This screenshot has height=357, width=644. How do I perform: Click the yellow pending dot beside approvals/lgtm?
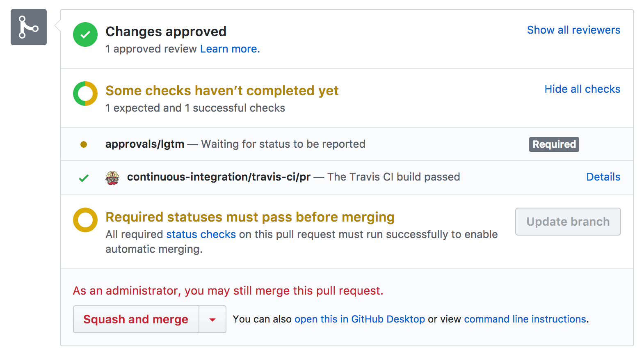(84, 144)
